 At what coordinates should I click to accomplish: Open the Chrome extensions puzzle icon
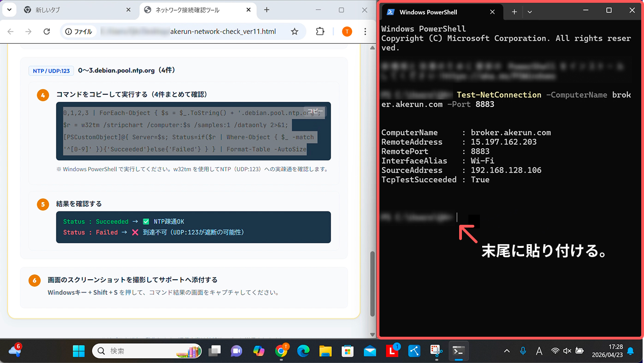tap(320, 31)
